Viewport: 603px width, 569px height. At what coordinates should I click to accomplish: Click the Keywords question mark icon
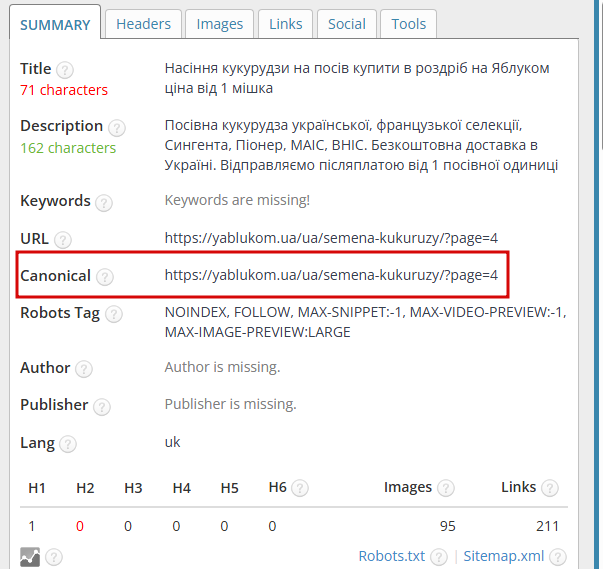(104, 203)
